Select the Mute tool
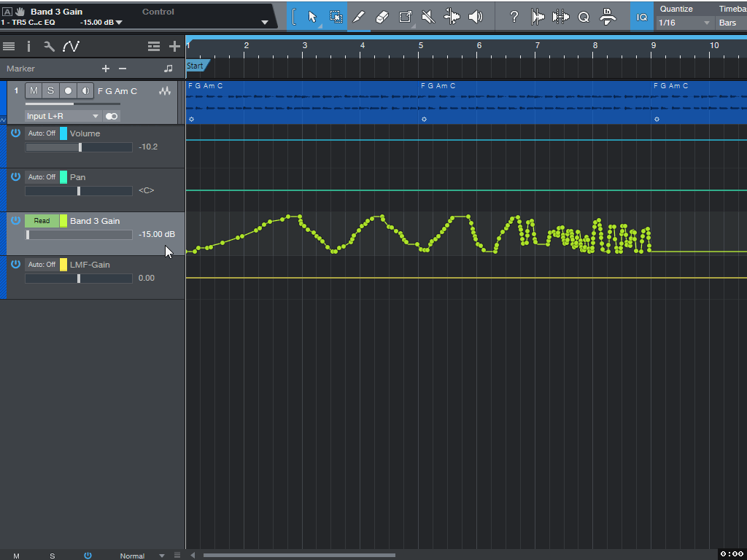Screen dimensions: 747x560 point(428,17)
